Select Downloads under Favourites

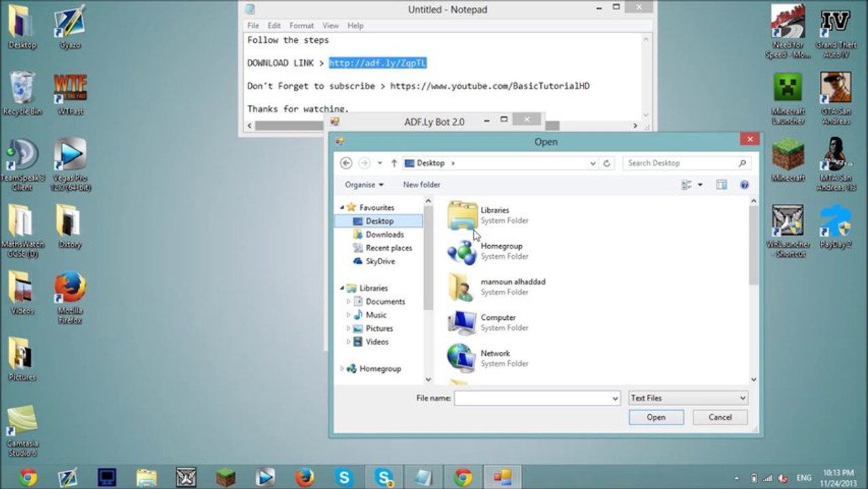coord(384,234)
